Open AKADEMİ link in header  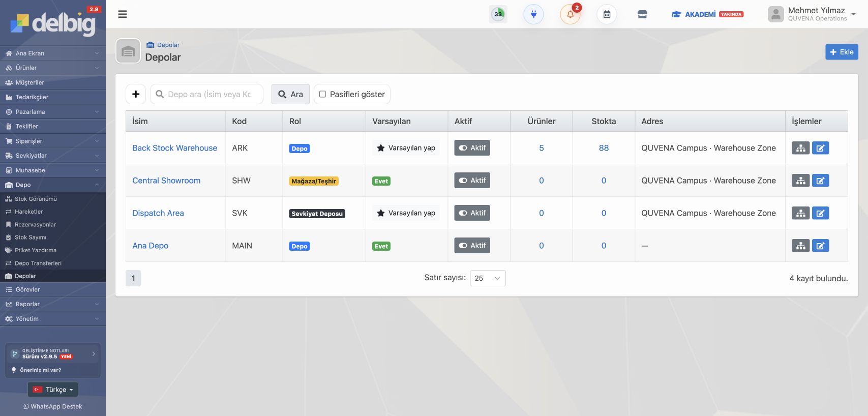[707, 14]
